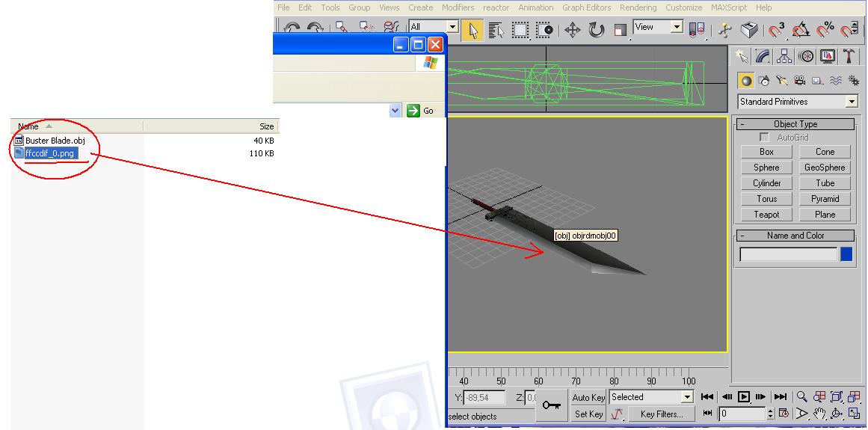The image size is (868, 430).
Task: Select by Name tool in main toolbar
Action: pos(496,30)
